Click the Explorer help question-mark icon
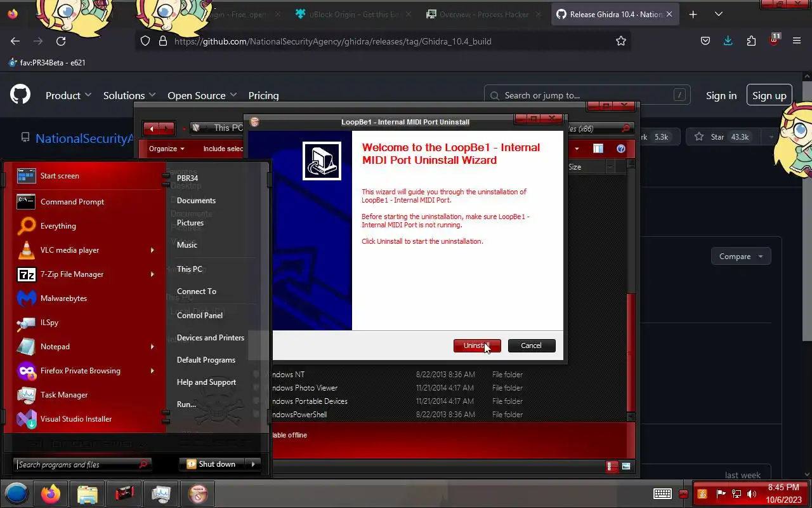The width and height of the screenshot is (812, 508). [x=621, y=149]
